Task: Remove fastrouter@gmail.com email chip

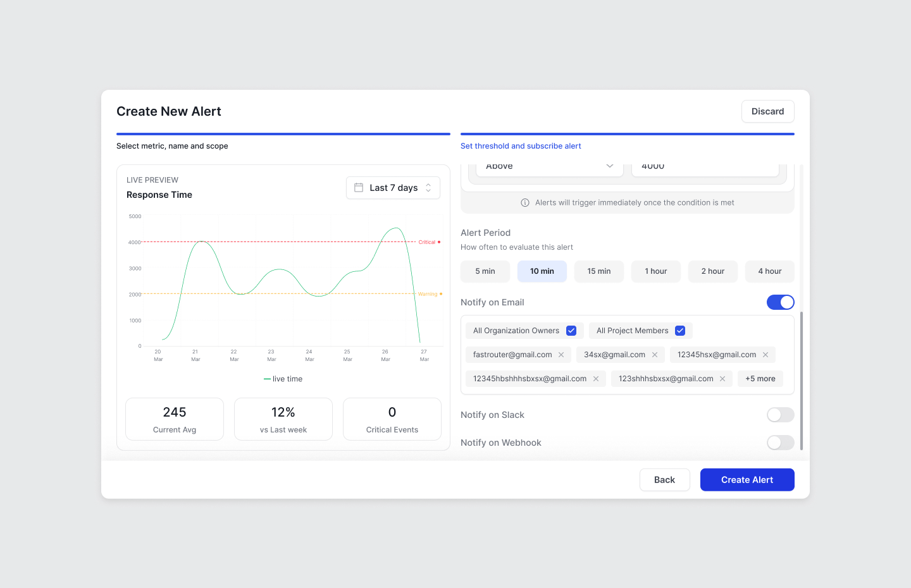Action: click(561, 355)
